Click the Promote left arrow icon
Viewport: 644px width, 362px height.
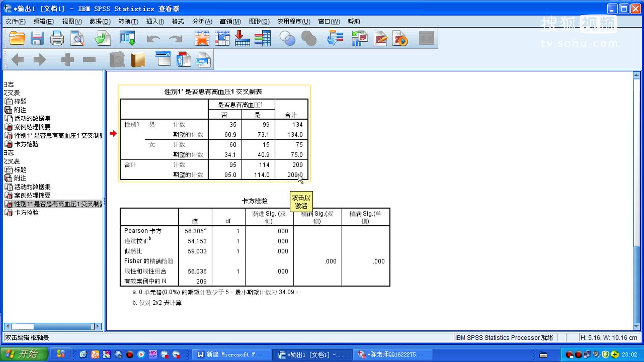point(17,60)
